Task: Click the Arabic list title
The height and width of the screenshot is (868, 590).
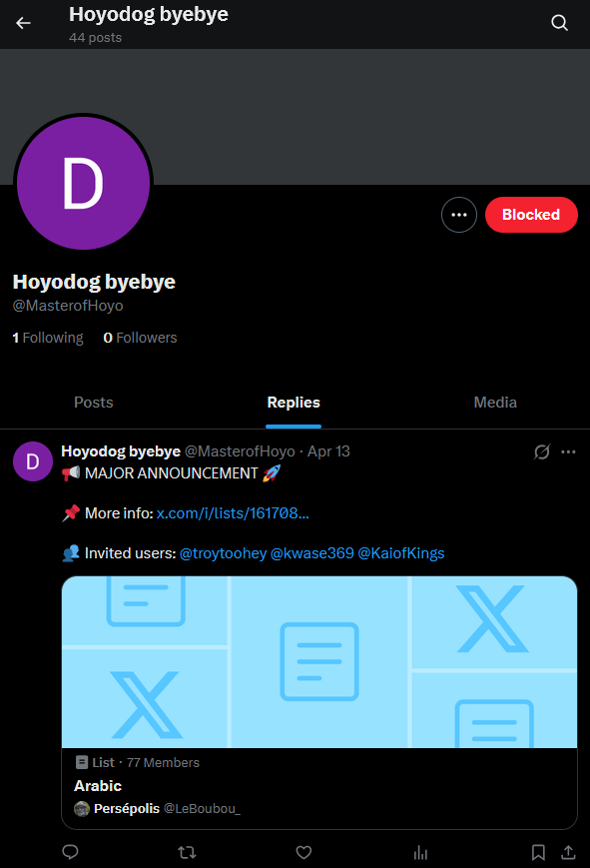Action: tap(98, 786)
